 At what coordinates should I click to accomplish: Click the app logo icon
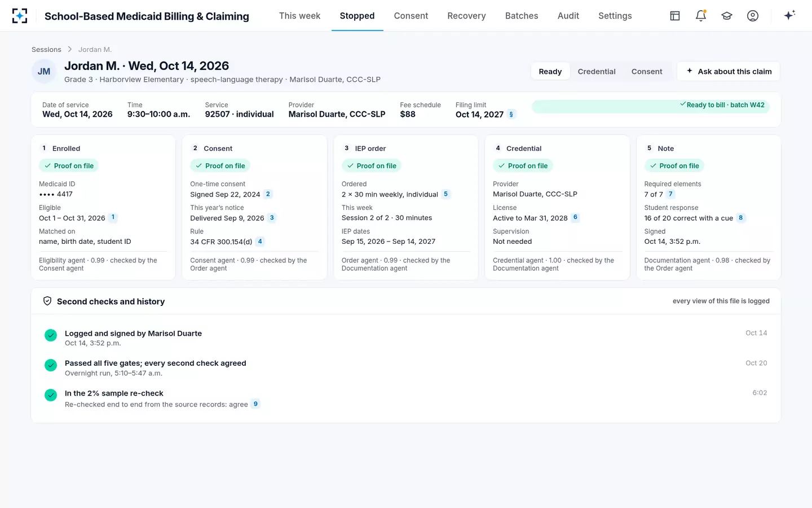pos(20,16)
